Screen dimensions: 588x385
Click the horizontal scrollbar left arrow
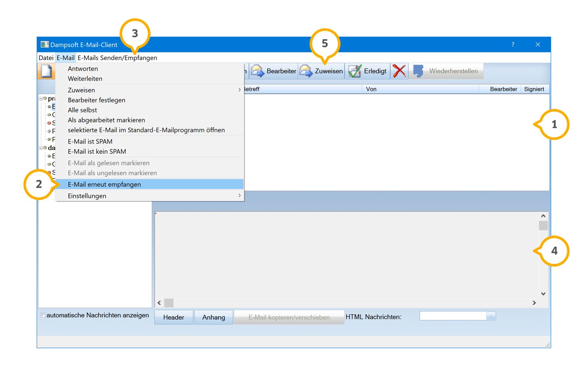pos(159,303)
